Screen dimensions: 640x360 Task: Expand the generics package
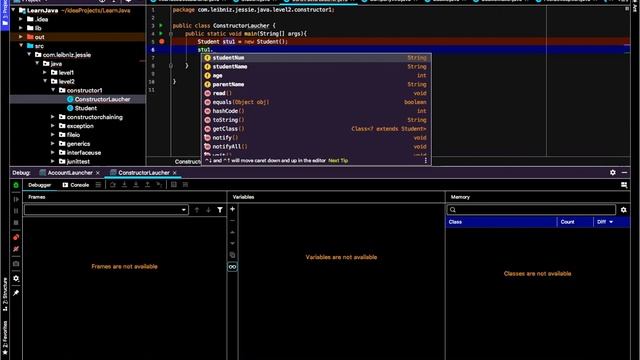tap(53, 144)
